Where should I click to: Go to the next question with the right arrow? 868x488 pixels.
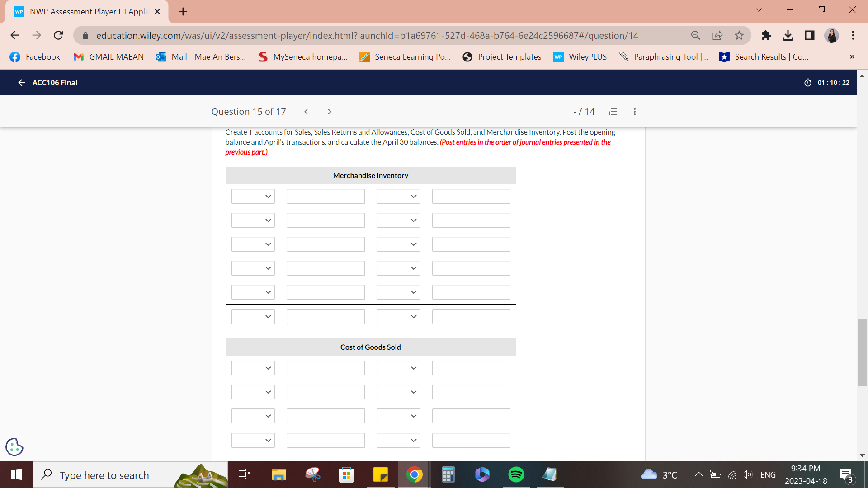pyautogui.click(x=330, y=112)
